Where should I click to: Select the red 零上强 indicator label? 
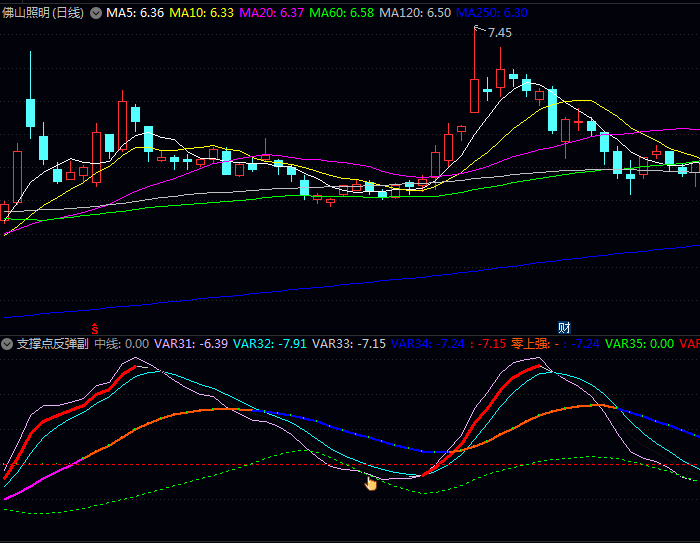point(534,343)
